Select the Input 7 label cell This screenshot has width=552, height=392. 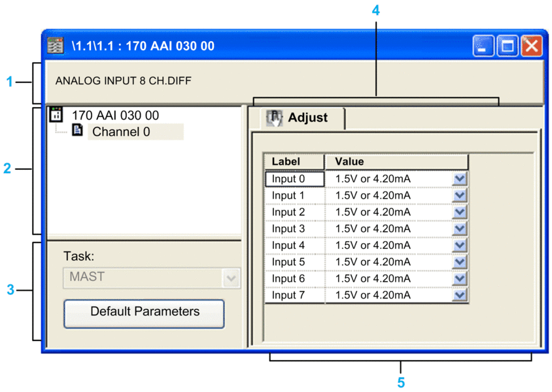pos(294,295)
